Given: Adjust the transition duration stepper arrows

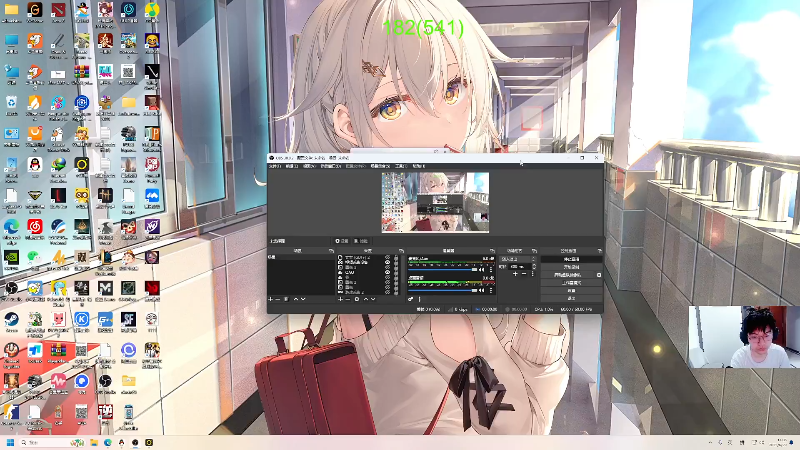Looking at the screenshot, I should point(534,267).
